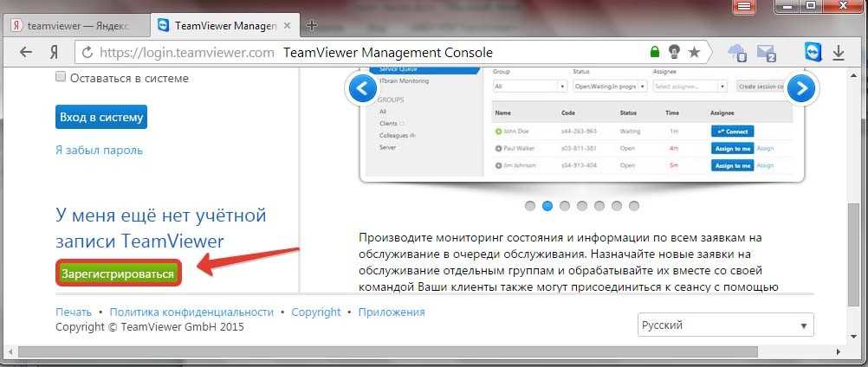Click the horizontal scrollbar left arrow
The height and width of the screenshot is (367, 868).
tap(11, 352)
